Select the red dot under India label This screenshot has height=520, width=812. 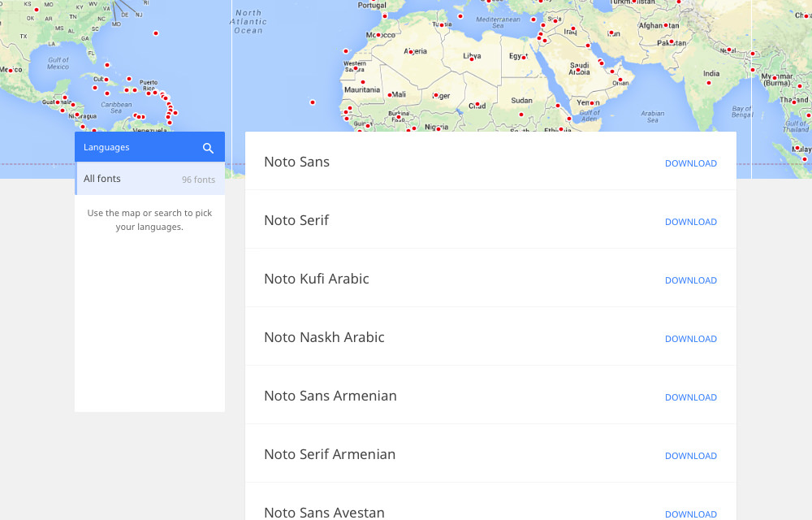pos(708,83)
